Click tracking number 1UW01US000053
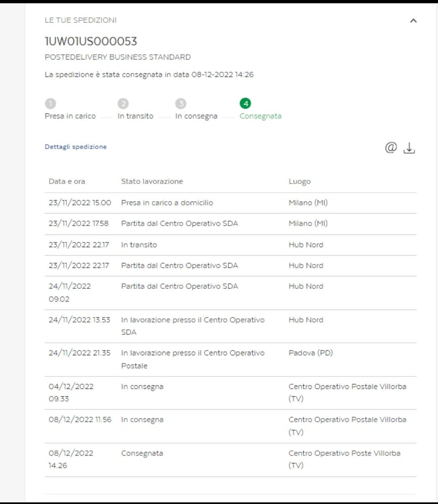Screen dimensions: 438x504 point(91,41)
